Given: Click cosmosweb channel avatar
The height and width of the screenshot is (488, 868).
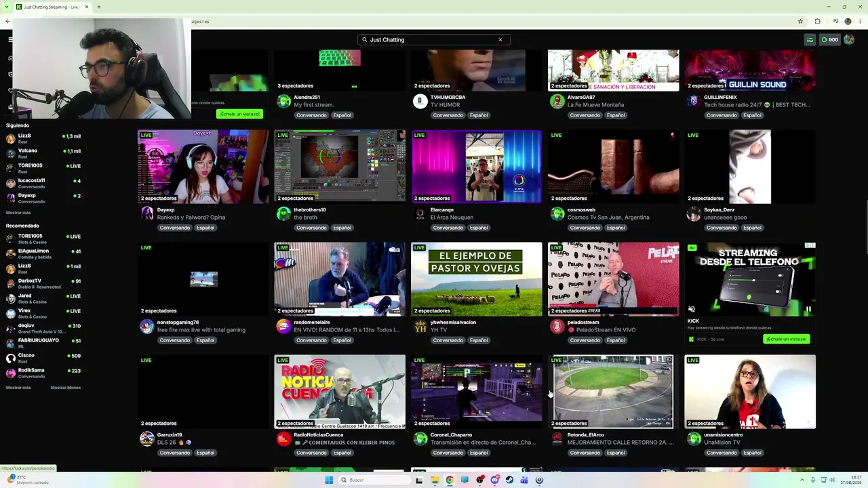Looking at the screenshot, I should [557, 213].
